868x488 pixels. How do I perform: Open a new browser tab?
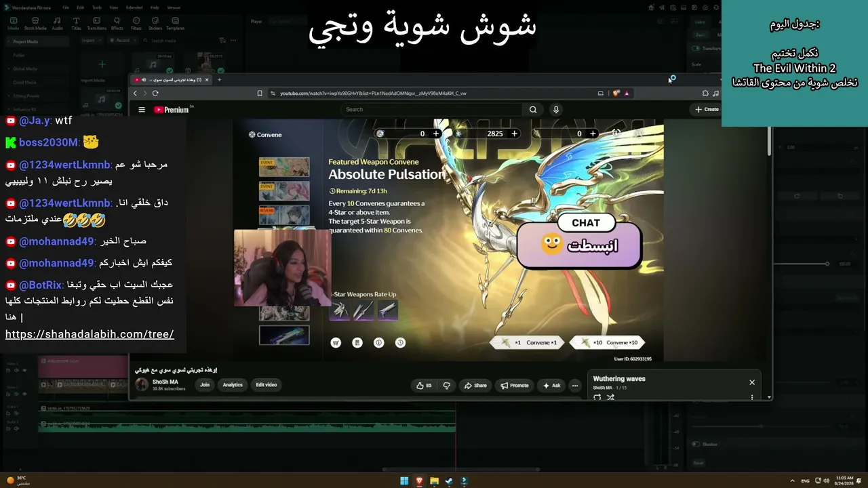tap(219, 79)
